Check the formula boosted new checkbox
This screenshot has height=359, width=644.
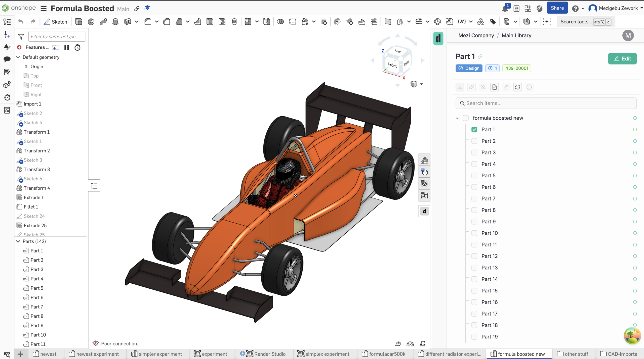click(466, 118)
